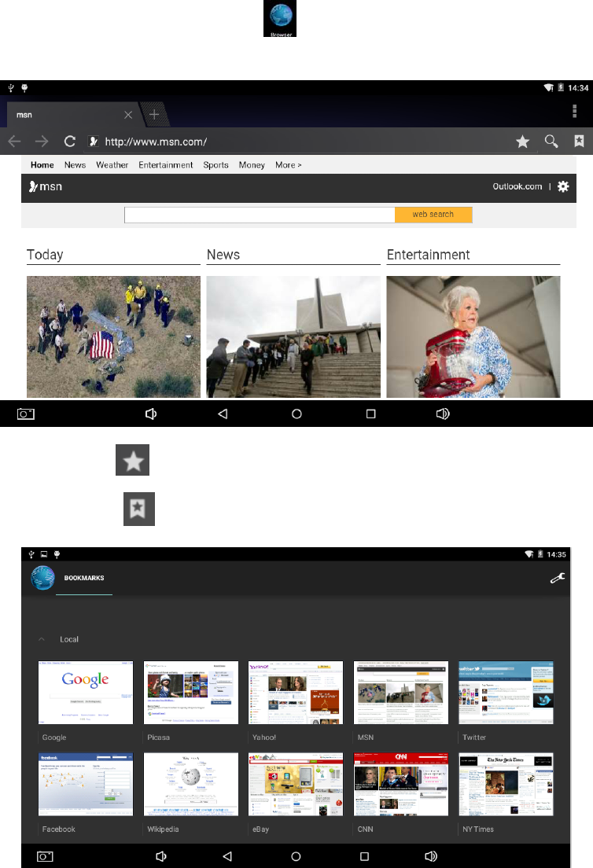Open the NY Times bookmark thumbnail
The image size is (593, 868).
click(x=506, y=785)
